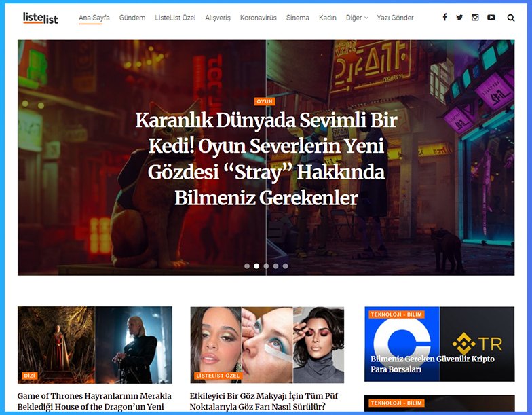Image resolution: width=532 pixels, height=415 pixels.
Task: Click the DİZİ category tag
Action: 30,376
